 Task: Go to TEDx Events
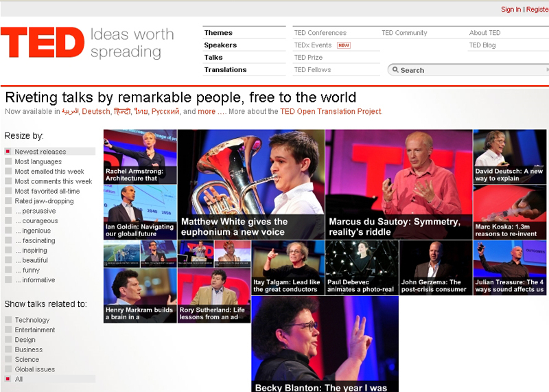[313, 45]
